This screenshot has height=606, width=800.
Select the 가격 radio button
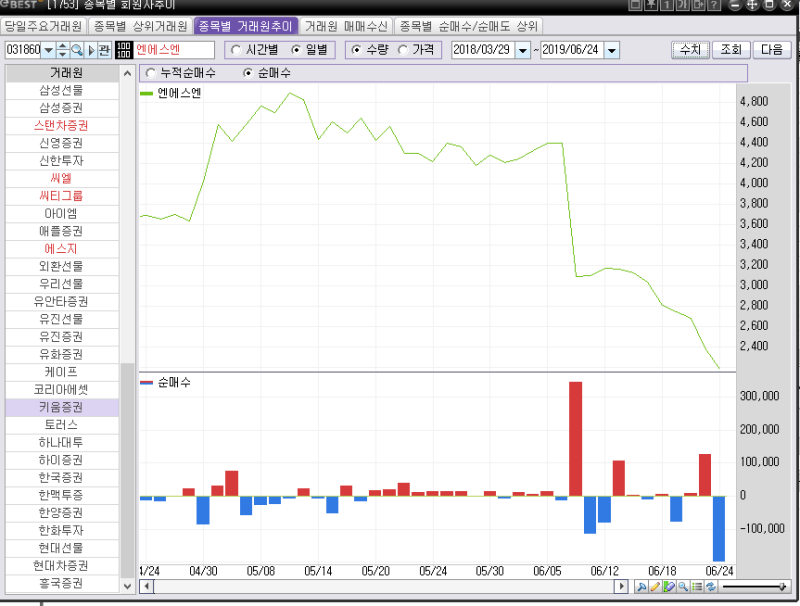[403, 50]
